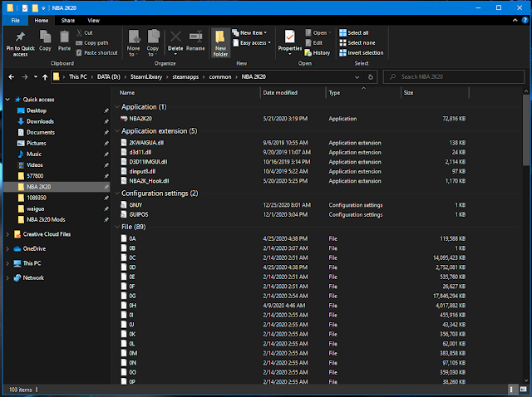The height and width of the screenshot is (397, 532).
Task: Switch to the Home ribbon tab
Action: (x=41, y=20)
